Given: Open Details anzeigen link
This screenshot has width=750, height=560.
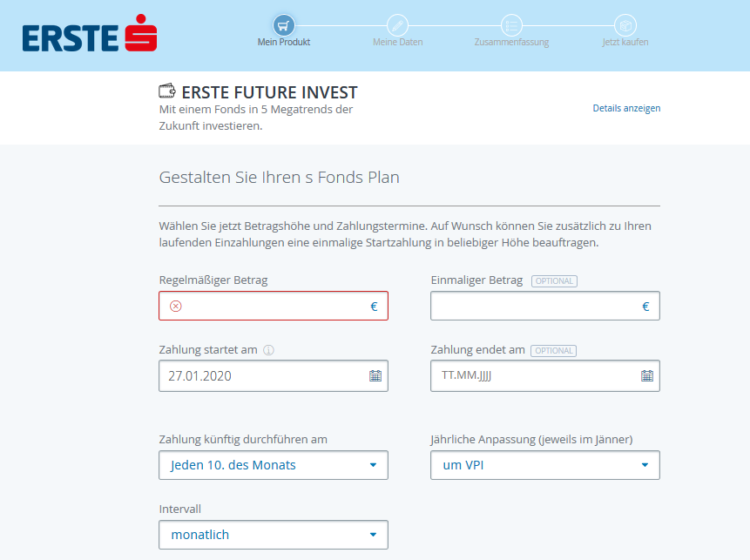Looking at the screenshot, I should coord(626,108).
